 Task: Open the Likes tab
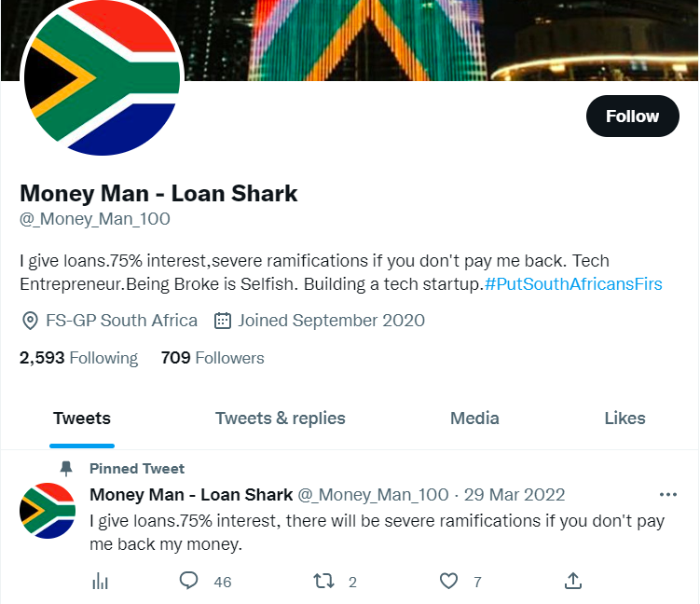click(x=625, y=419)
